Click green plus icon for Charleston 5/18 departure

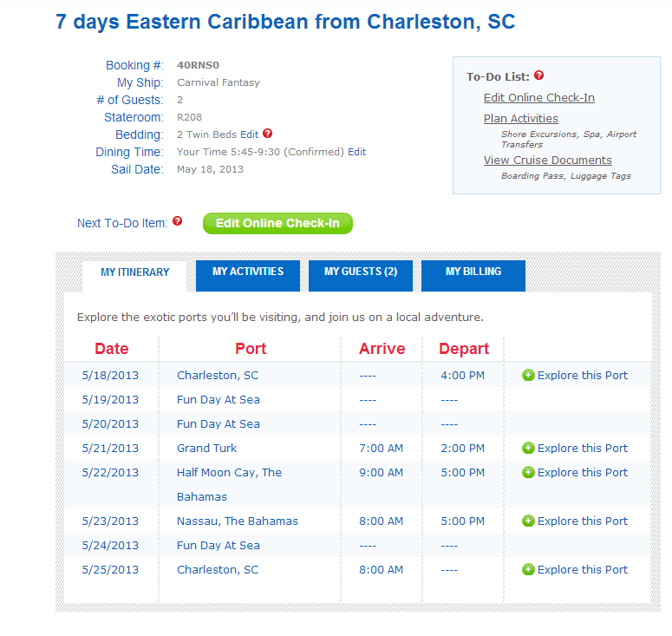click(x=528, y=376)
